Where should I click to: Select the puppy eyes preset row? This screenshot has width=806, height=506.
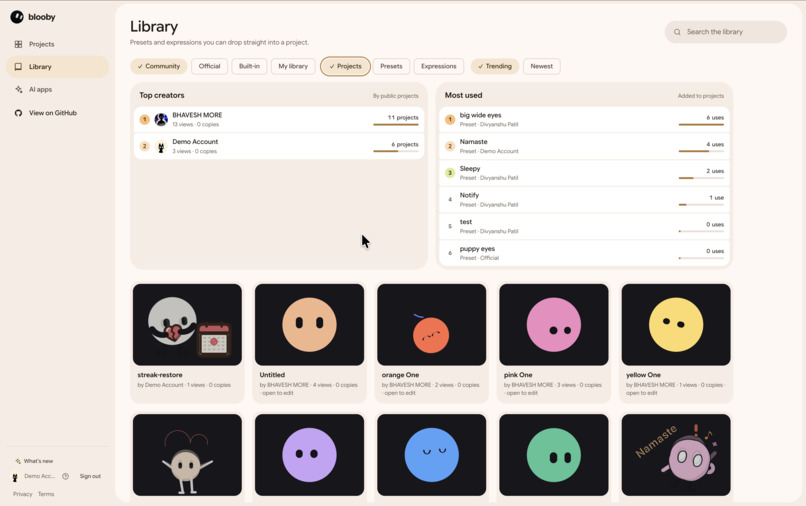[584, 254]
